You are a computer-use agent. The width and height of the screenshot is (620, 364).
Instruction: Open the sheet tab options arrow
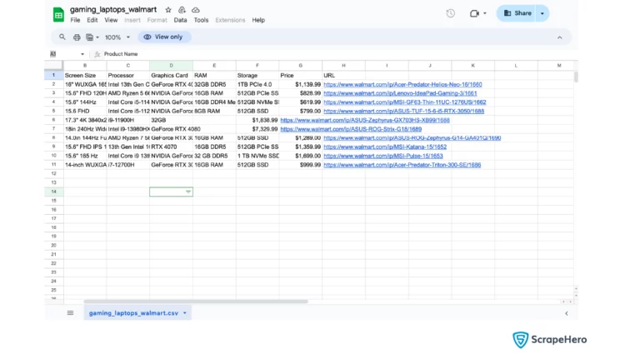pyautogui.click(x=185, y=313)
